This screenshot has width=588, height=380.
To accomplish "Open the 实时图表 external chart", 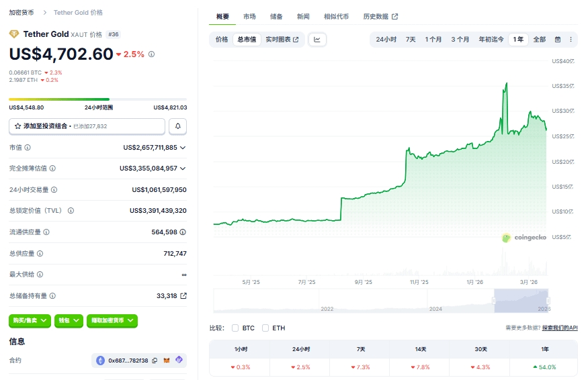I will click(x=282, y=40).
